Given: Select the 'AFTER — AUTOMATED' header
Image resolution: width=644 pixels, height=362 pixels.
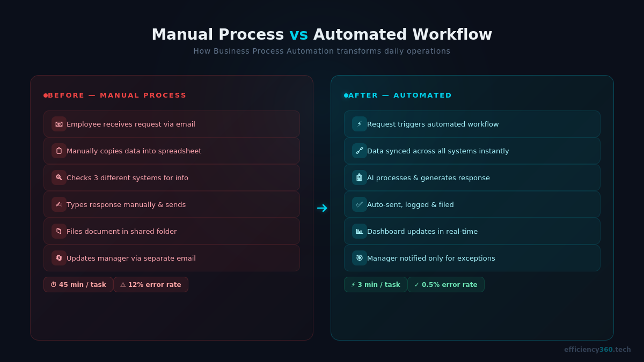Looking at the screenshot, I should (x=397, y=95).
